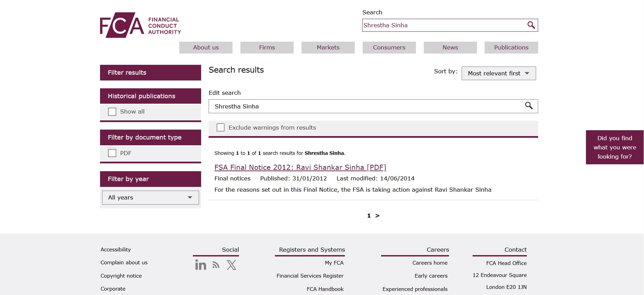
Task: Open the LinkedIn social icon
Action: point(200,265)
